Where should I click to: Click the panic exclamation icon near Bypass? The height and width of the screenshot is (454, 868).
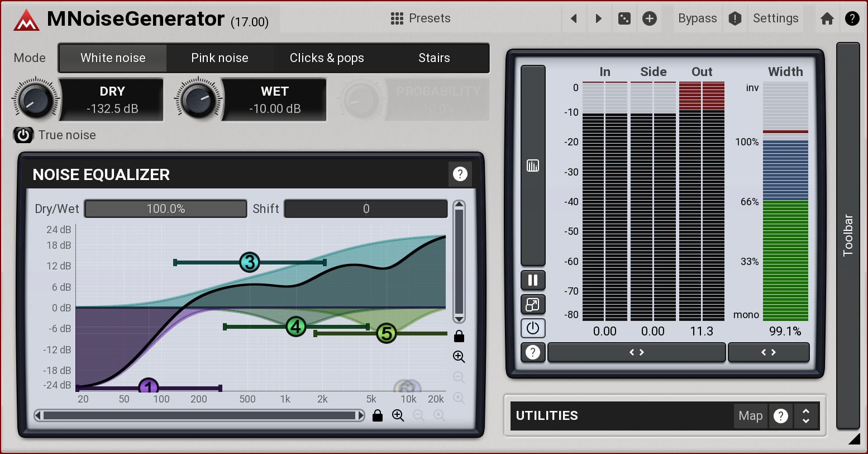[735, 18]
